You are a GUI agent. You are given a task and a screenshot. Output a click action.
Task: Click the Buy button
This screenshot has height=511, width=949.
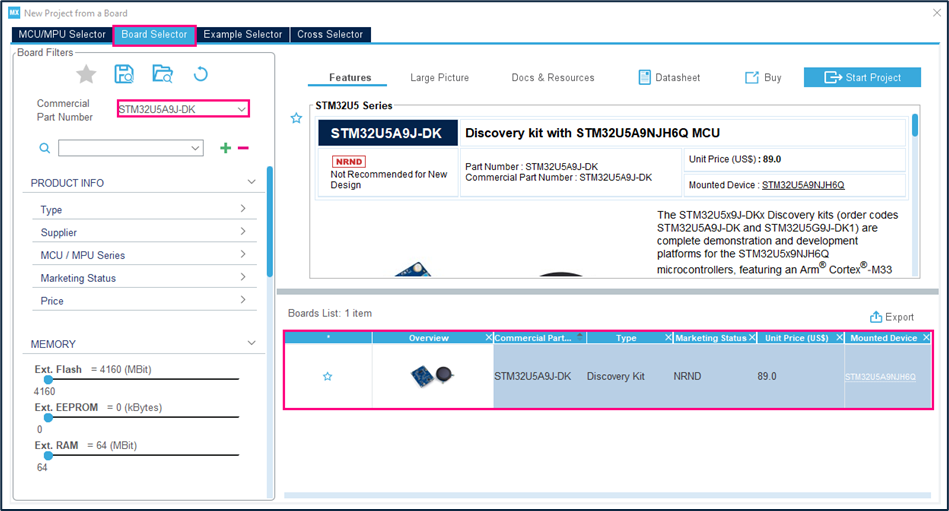[x=763, y=77]
